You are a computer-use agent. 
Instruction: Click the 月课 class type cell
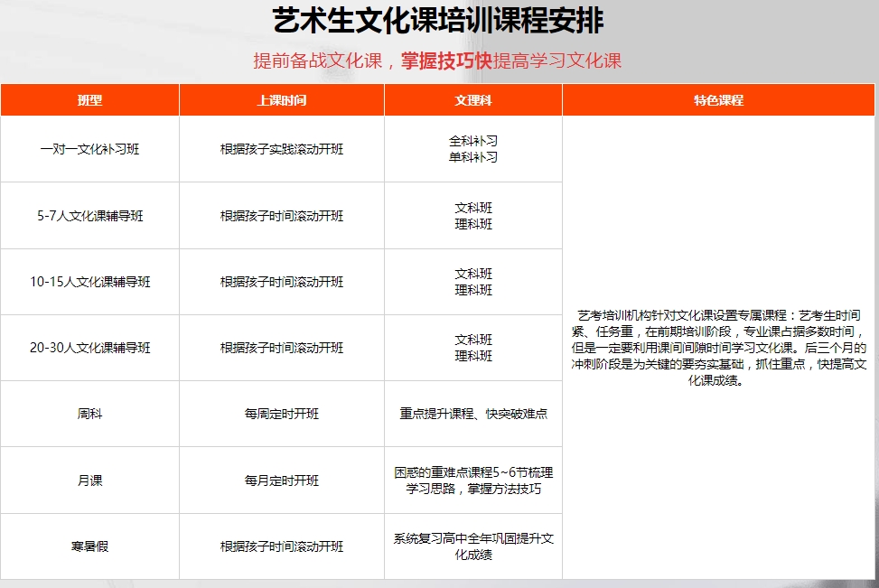(89, 480)
